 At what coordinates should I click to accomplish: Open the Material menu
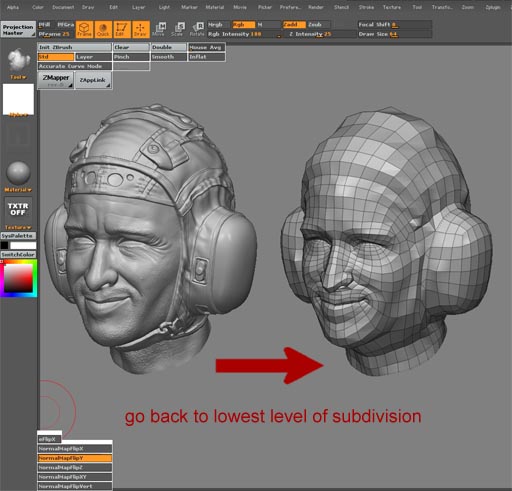[215, 7]
